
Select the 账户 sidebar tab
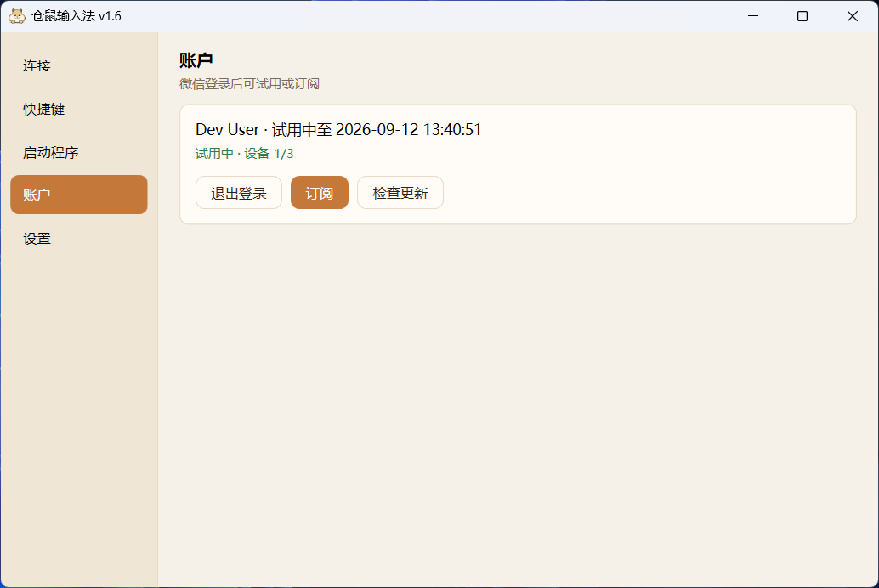(x=78, y=195)
